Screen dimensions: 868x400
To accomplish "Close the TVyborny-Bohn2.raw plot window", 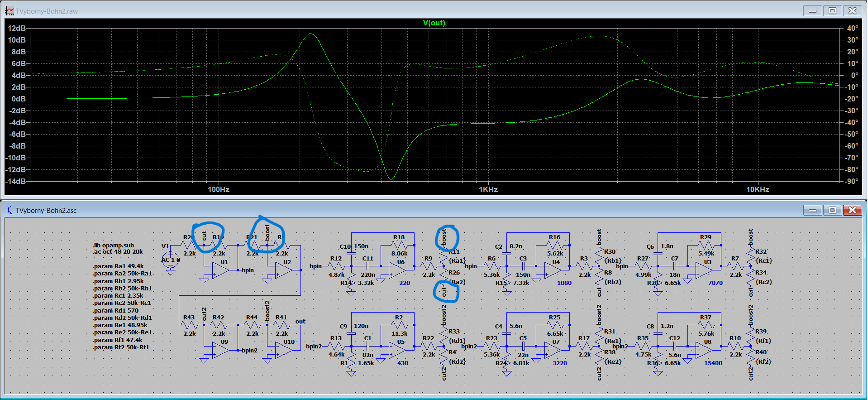I will (853, 11).
